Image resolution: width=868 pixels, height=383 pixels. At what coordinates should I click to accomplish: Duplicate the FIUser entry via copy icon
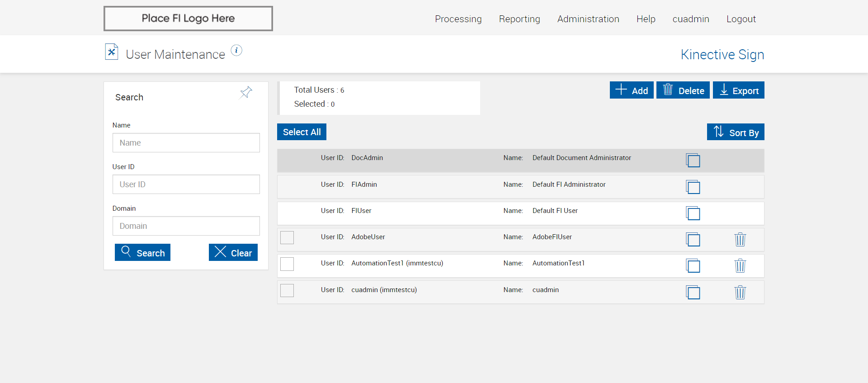(693, 213)
